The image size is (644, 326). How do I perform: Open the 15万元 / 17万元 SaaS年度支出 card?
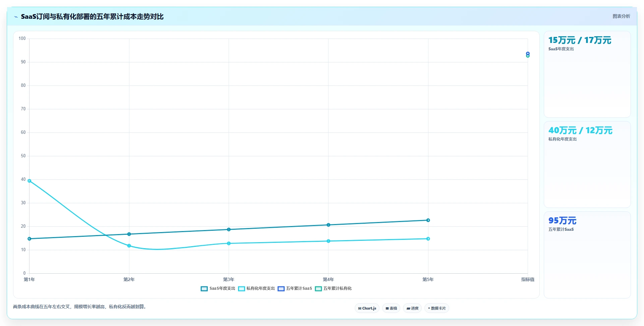click(587, 74)
